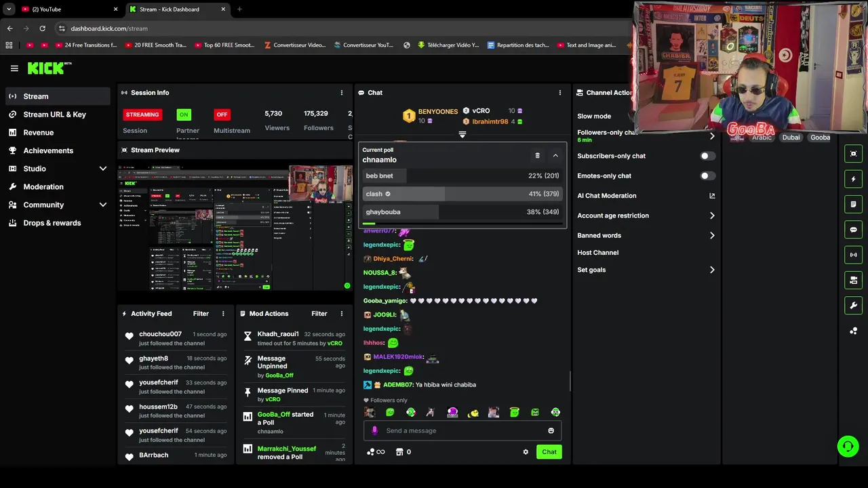This screenshot has width=868, height=488.
Task: Expand the Community sidebar section
Action: point(103,205)
